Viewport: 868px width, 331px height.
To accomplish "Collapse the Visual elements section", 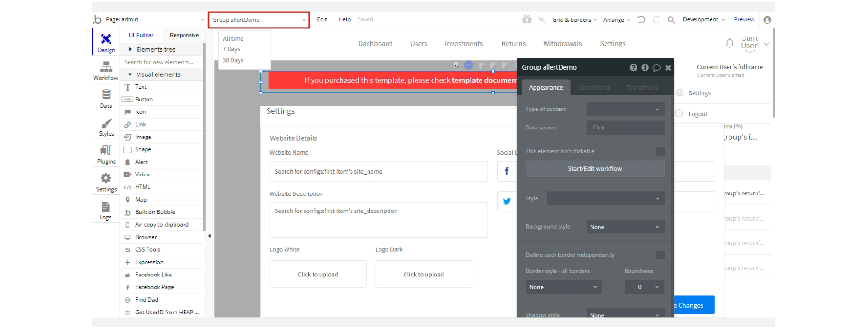I will tap(130, 74).
